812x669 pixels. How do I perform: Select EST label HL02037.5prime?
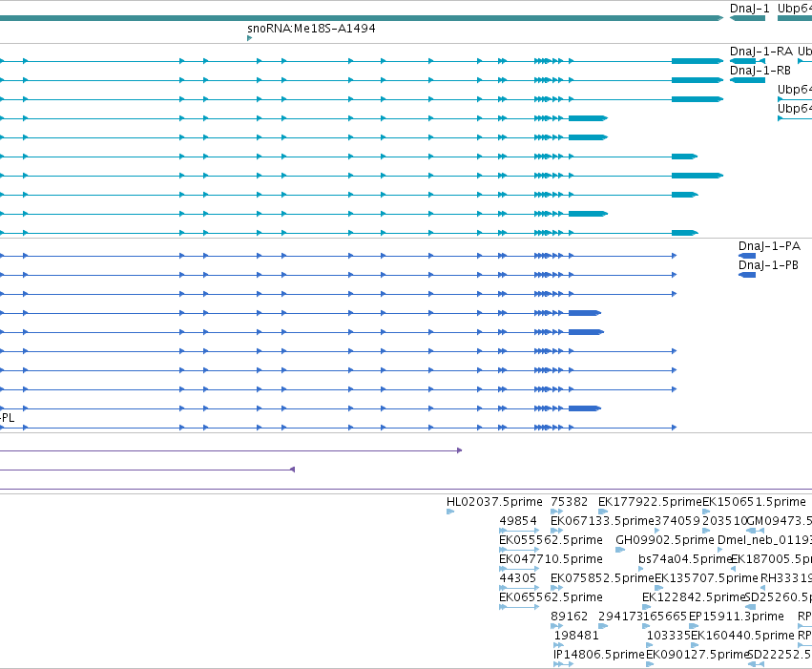494,502
